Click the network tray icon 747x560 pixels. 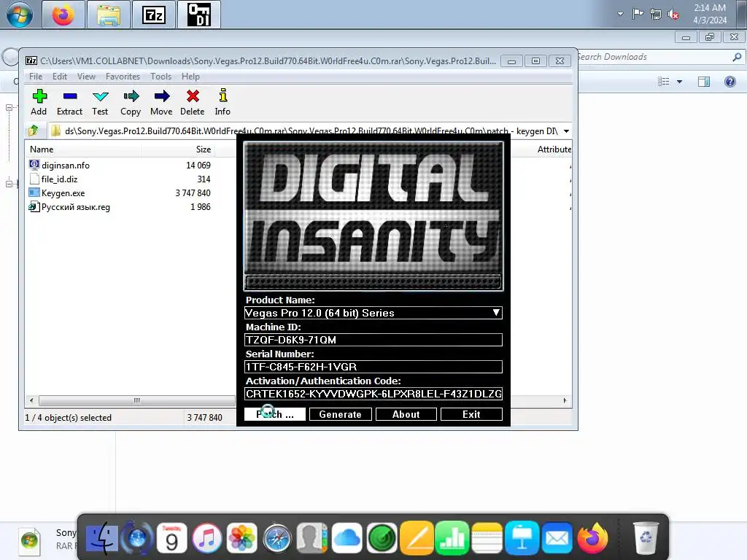tap(656, 15)
